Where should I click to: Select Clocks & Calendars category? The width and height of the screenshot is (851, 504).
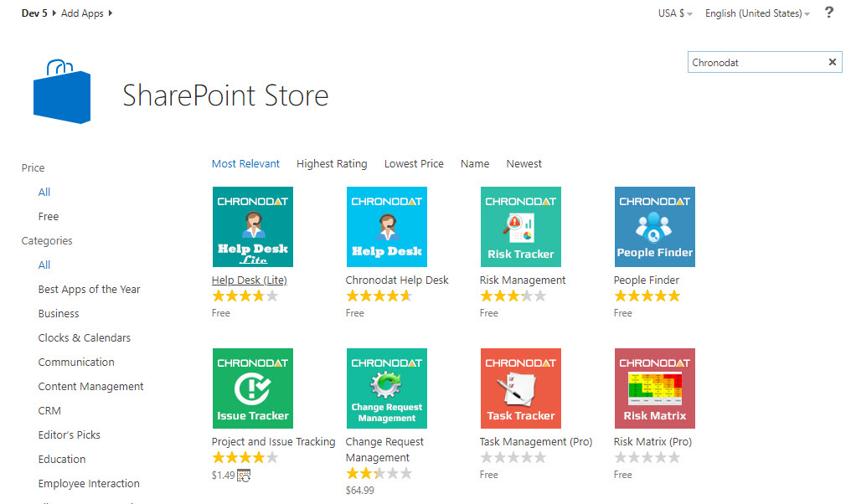[84, 338]
